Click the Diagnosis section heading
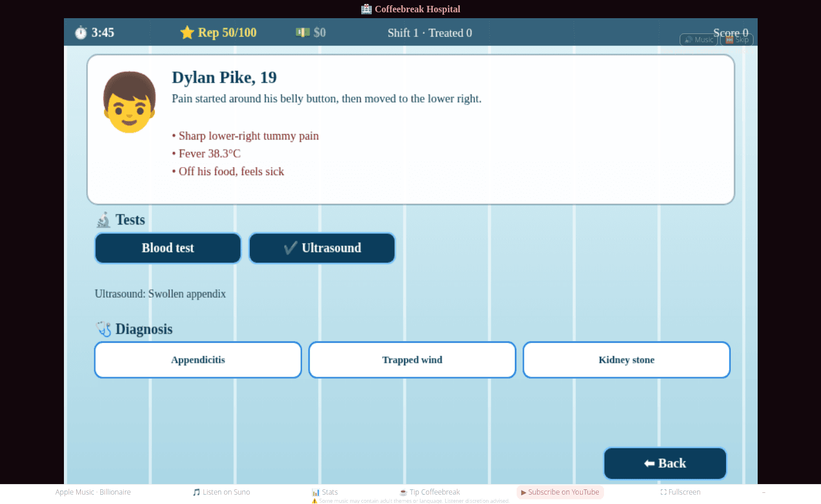821x504 pixels. [144, 329]
